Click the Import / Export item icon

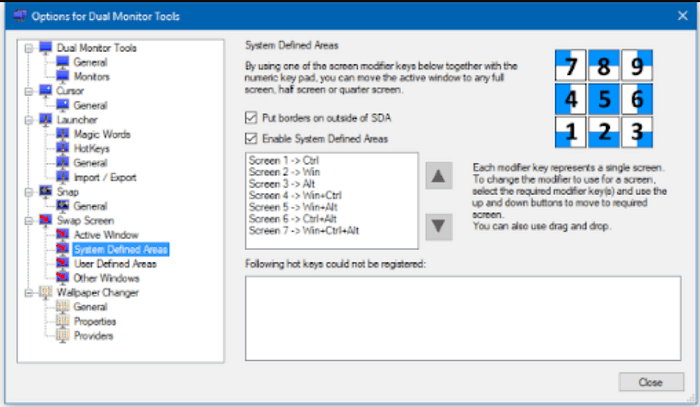click(62, 177)
